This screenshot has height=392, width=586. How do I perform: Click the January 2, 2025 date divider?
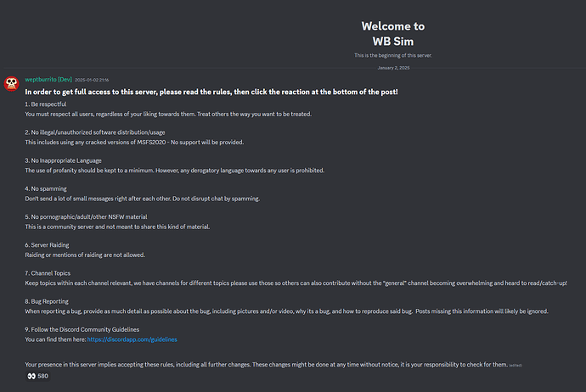click(393, 68)
